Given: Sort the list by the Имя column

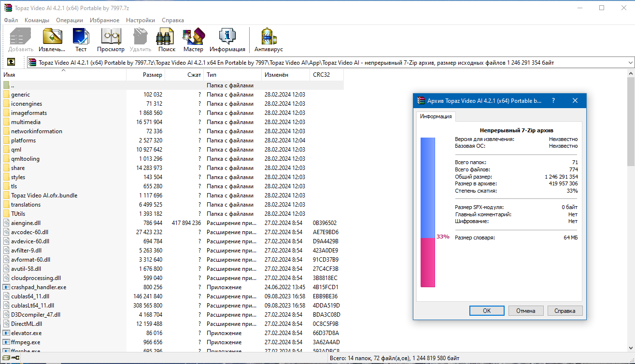Looking at the screenshot, I should 63,75.
